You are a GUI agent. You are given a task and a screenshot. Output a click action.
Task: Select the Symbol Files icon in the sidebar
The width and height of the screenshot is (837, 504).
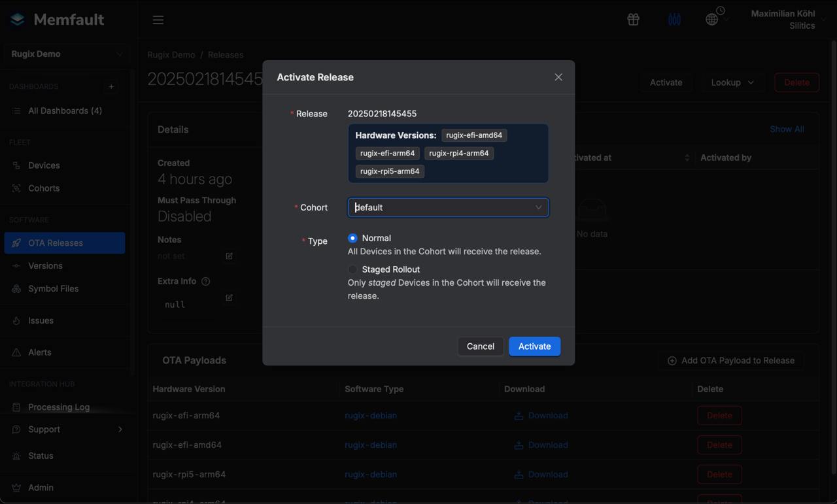click(16, 288)
